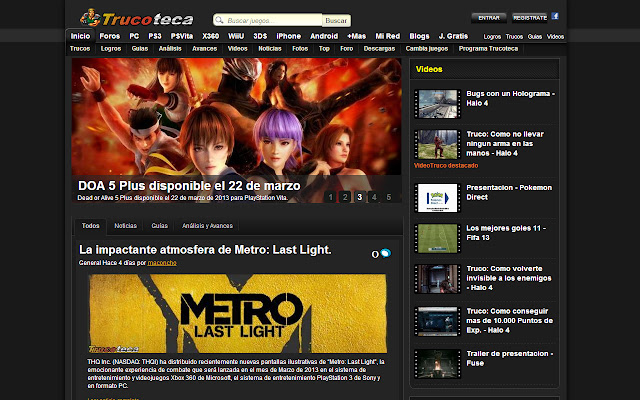
Task: Select the PSVita menu item
Action: tap(182, 36)
